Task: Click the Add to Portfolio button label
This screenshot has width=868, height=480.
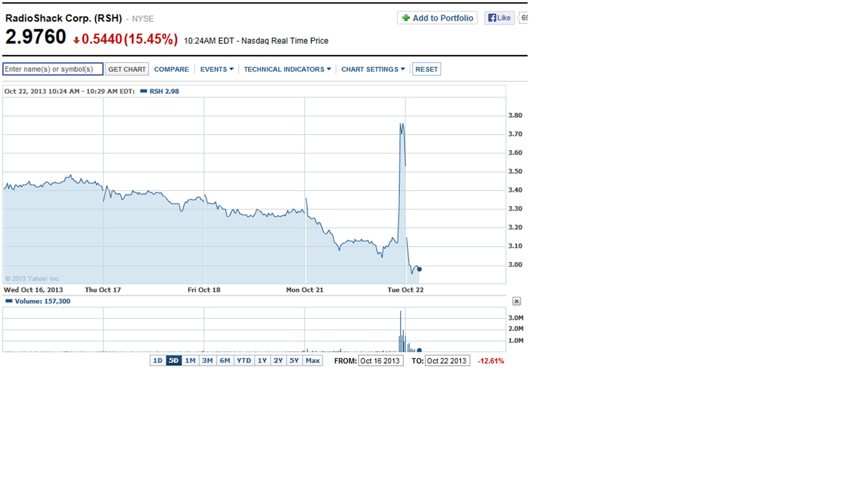Action: 443,18
